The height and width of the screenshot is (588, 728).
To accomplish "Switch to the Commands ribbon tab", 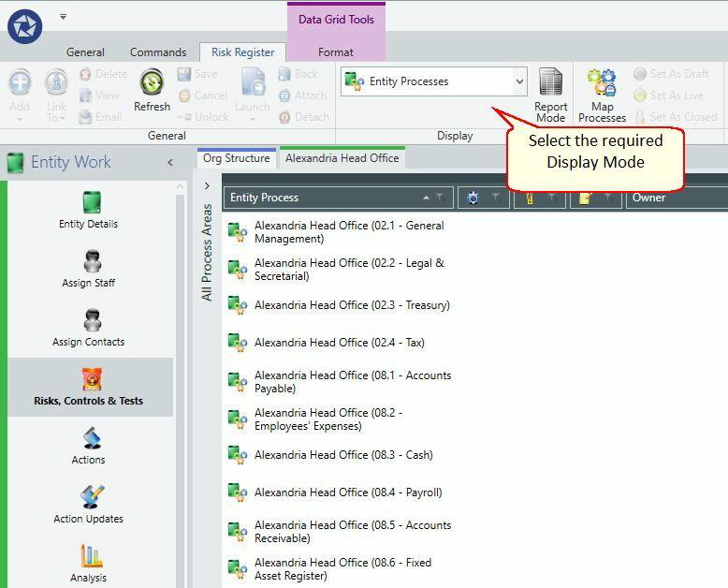I will pyautogui.click(x=158, y=52).
